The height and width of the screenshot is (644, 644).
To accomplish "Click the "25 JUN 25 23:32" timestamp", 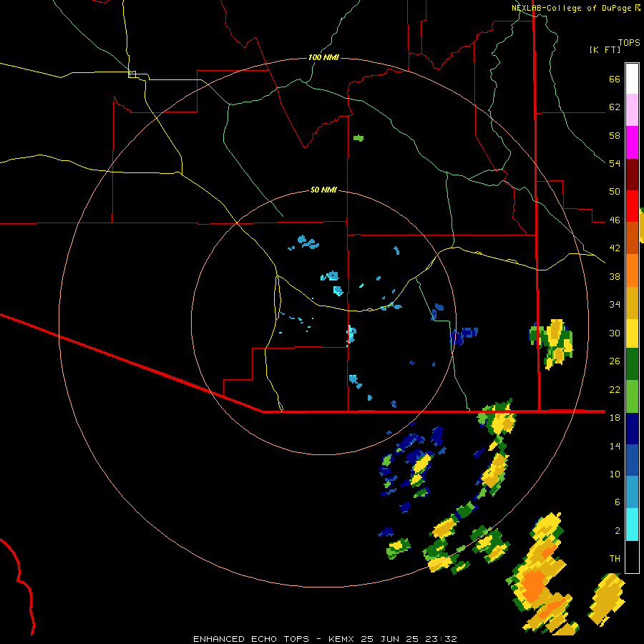I will pos(409,639).
